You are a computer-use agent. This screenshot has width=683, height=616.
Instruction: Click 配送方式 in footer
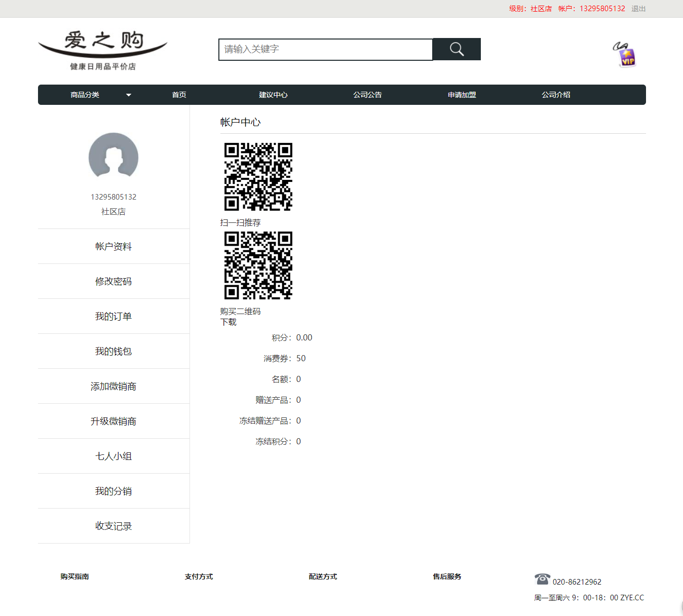click(x=323, y=576)
